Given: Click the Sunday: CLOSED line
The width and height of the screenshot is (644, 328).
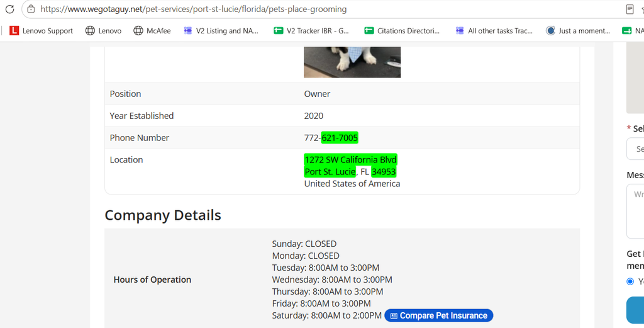Looking at the screenshot, I should pyautogui.click(x=304, y=244).
